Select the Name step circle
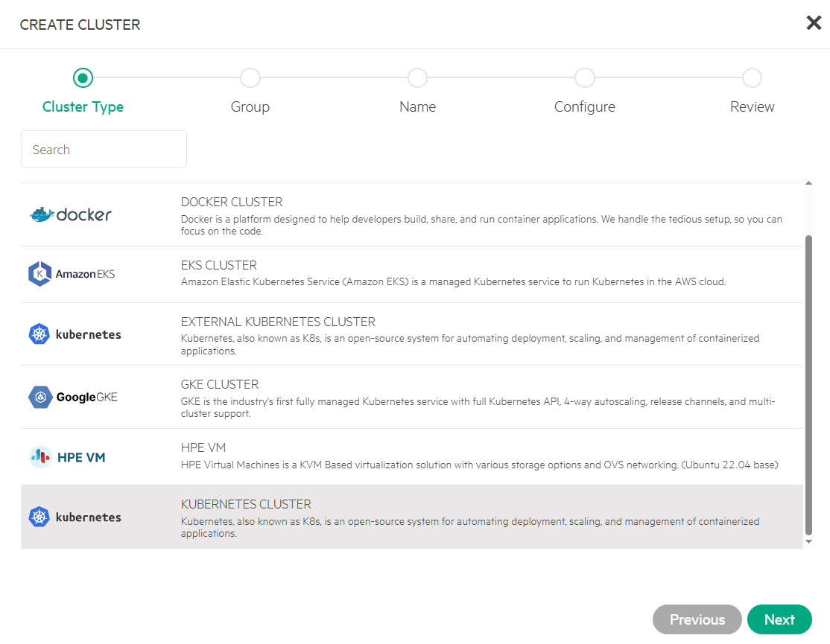The image size is (830, 644). (417, 77)
